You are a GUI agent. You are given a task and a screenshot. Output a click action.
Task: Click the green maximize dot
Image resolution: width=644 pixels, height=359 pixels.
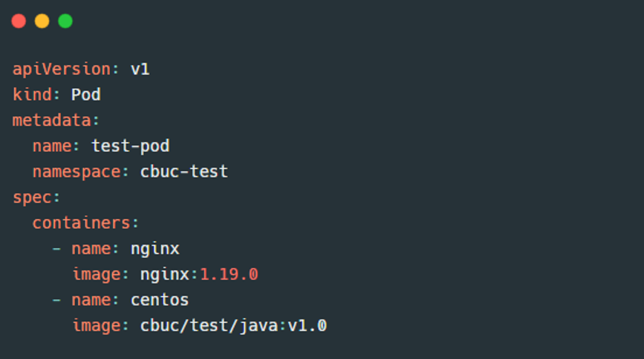coord(65,21)
